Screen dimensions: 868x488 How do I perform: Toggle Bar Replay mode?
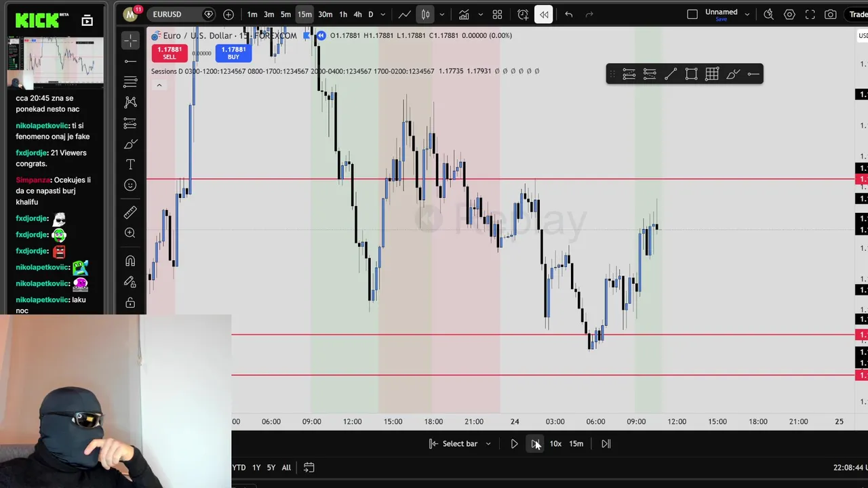544,14
